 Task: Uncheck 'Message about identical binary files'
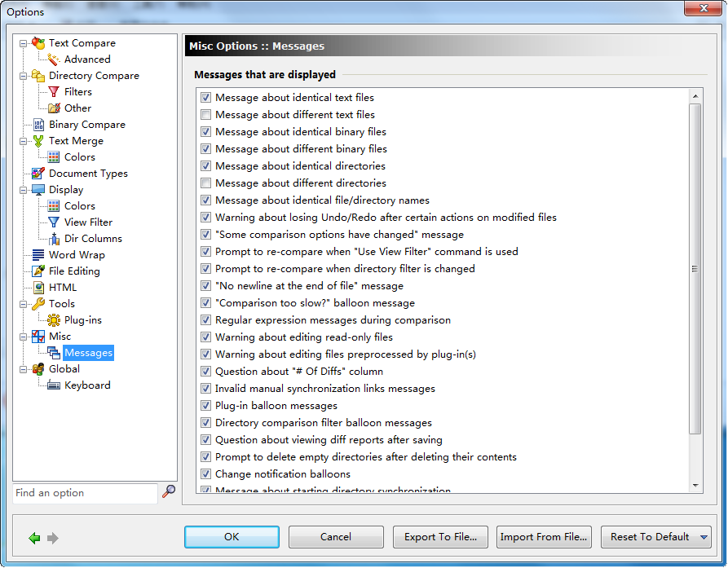coord(205,132)
